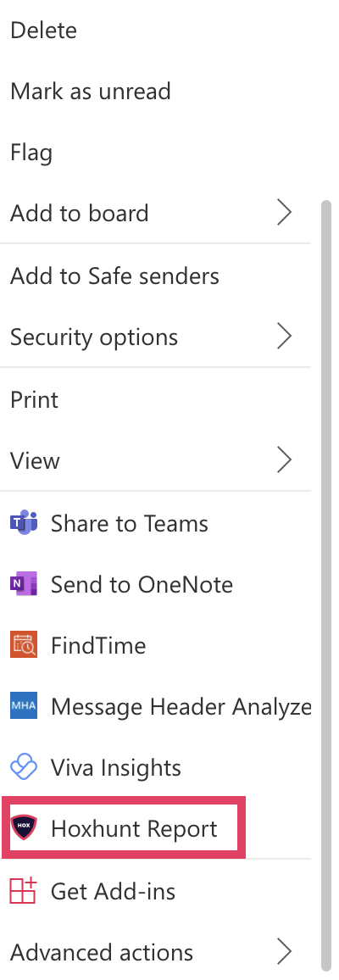
Task: Expand the Advanced actions chevron
Action: point(285,952)
